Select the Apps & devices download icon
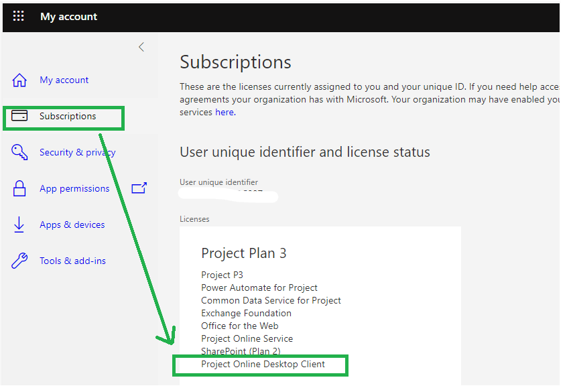The width and height of the screenshot is (569, 392). point(19,224)
